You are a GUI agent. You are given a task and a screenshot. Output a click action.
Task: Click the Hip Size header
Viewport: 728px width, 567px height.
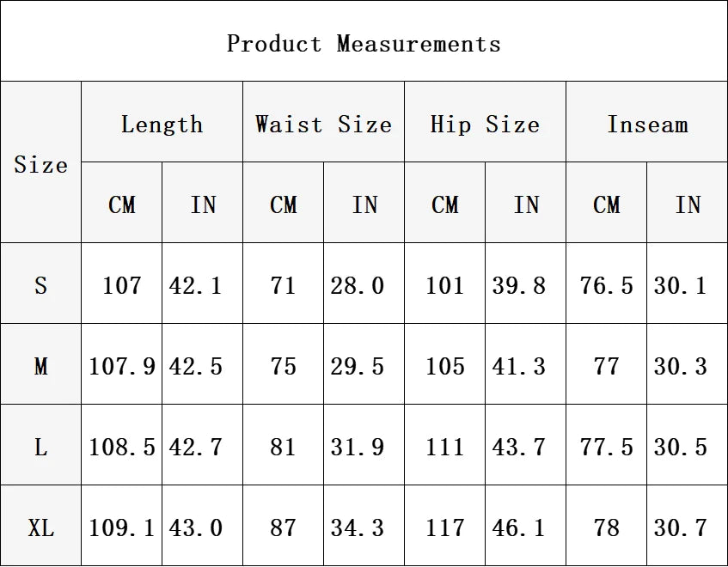tap(485, 124)
